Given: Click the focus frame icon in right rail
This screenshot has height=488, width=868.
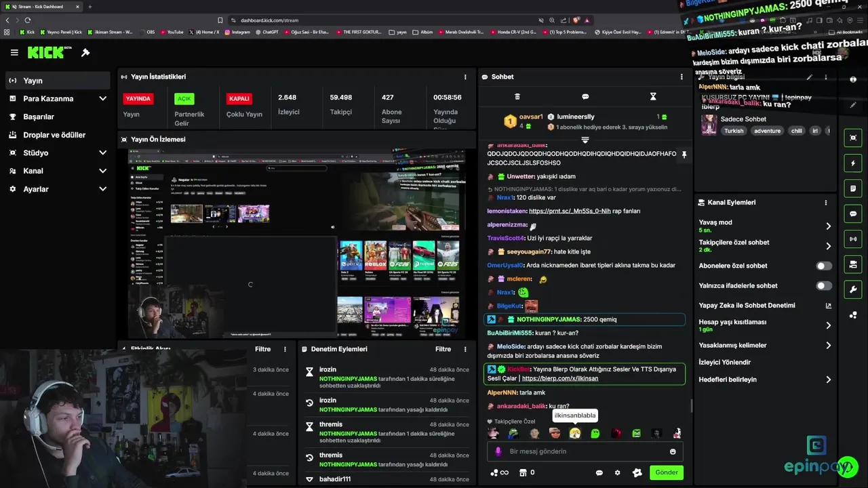Looking at the screenshot, I should click(x=853, y=138).
